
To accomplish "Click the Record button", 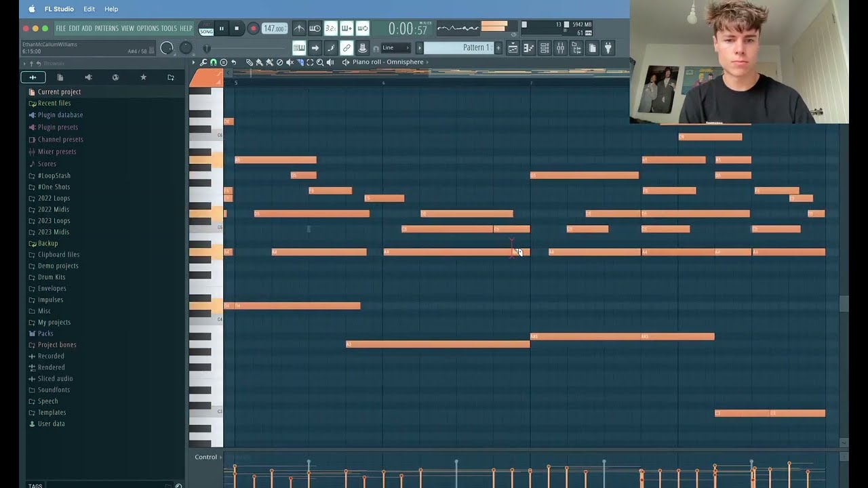I will click(253, 28).
